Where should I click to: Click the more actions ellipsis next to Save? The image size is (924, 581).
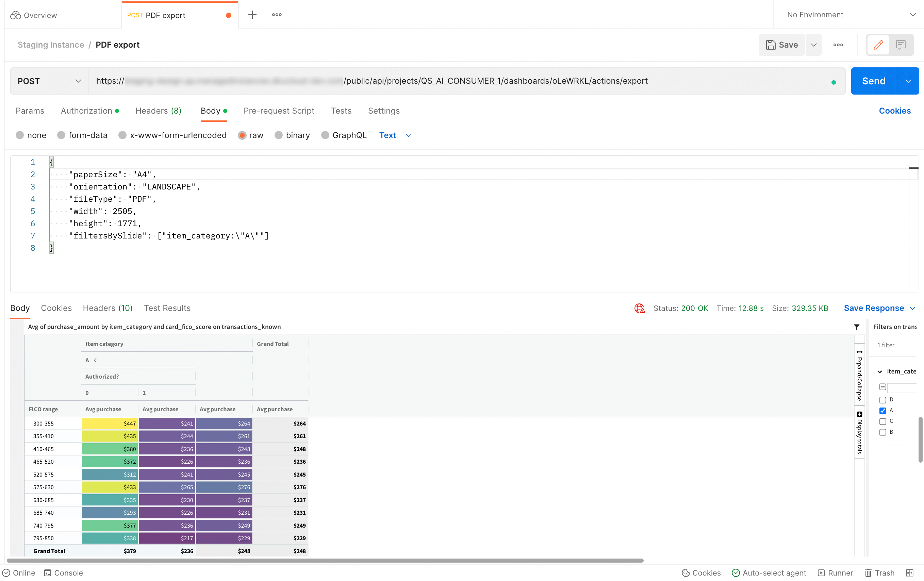point(838,45)
